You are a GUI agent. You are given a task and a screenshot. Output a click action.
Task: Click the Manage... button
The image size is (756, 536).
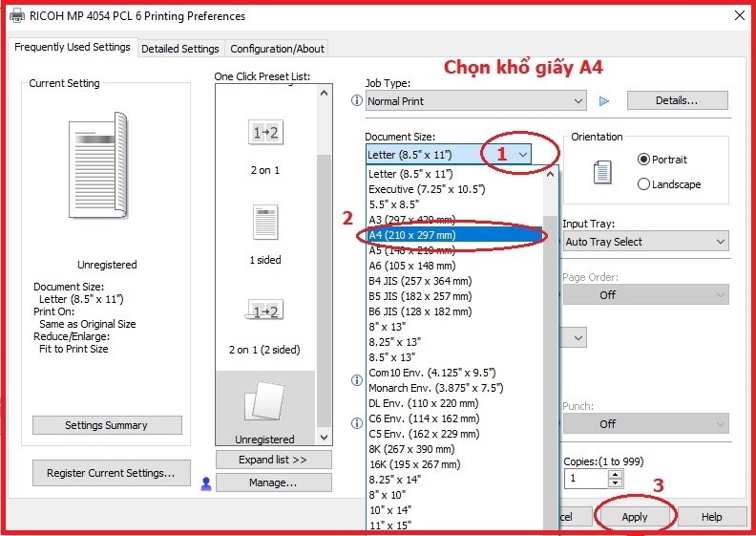coord(273,482)
